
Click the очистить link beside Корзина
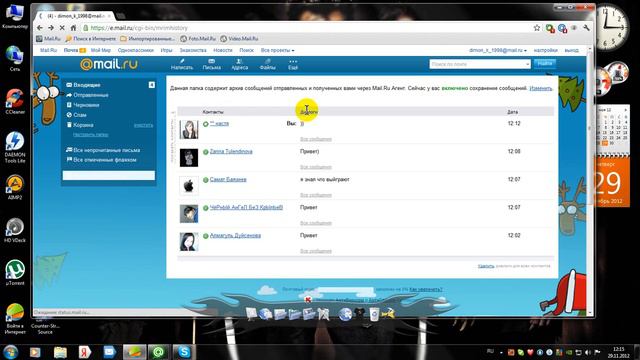coord(143,125)
